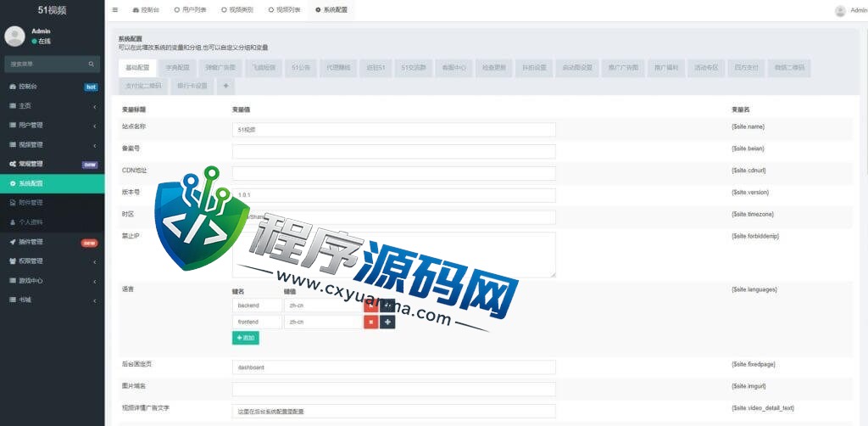Click the {$site.name} variable text
The width and height of the screenshot is (868, 426).
pyautogui.click(x=748, y=126)
